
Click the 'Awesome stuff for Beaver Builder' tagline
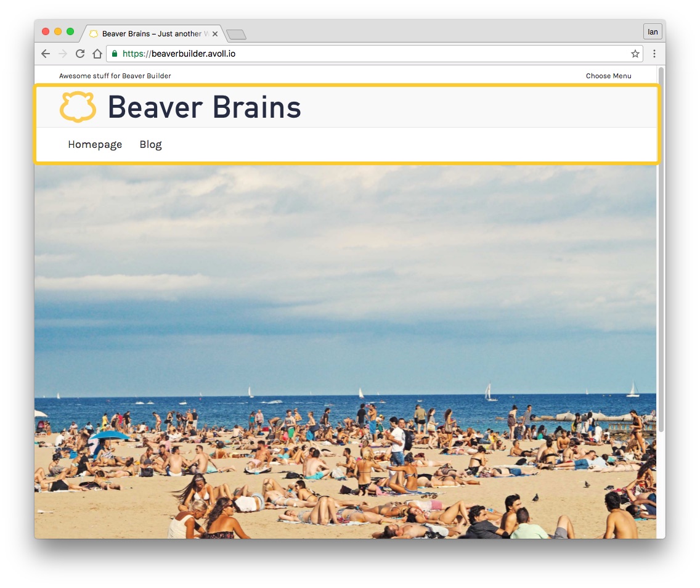click(x=115, y=76)
